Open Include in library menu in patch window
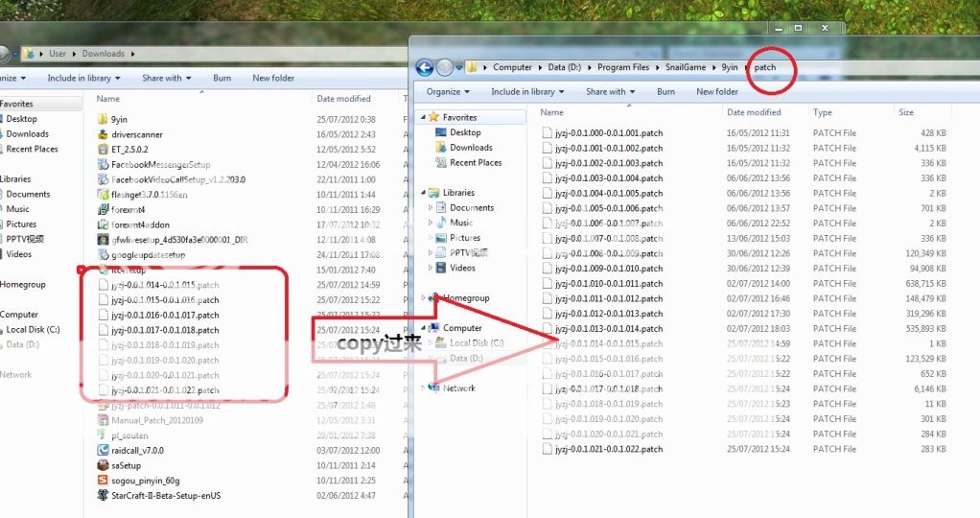 click(526, 92)
